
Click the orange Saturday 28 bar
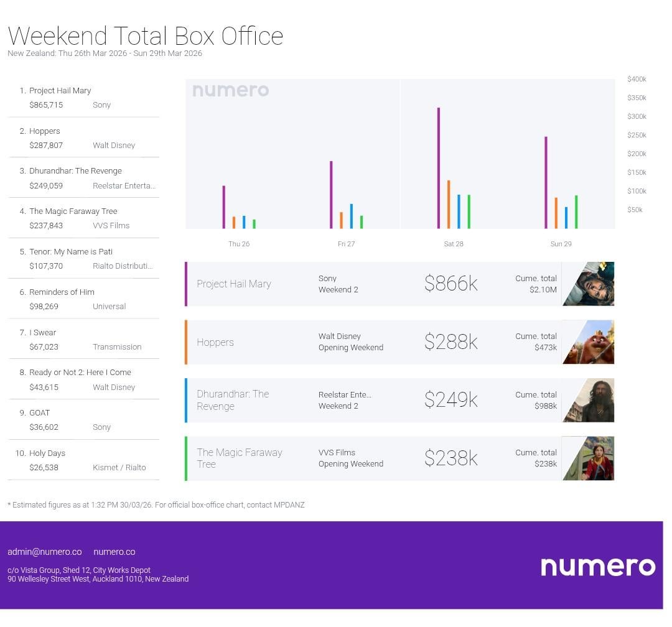(x=449, y=204)
